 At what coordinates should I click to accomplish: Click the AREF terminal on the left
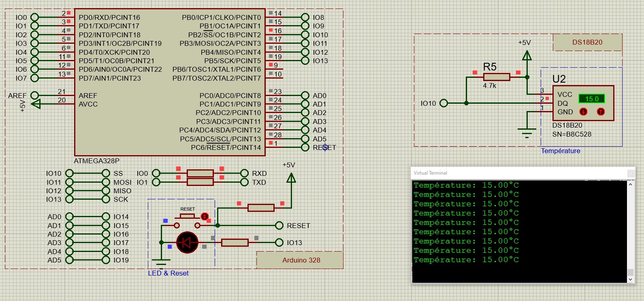tap(35, 96)
